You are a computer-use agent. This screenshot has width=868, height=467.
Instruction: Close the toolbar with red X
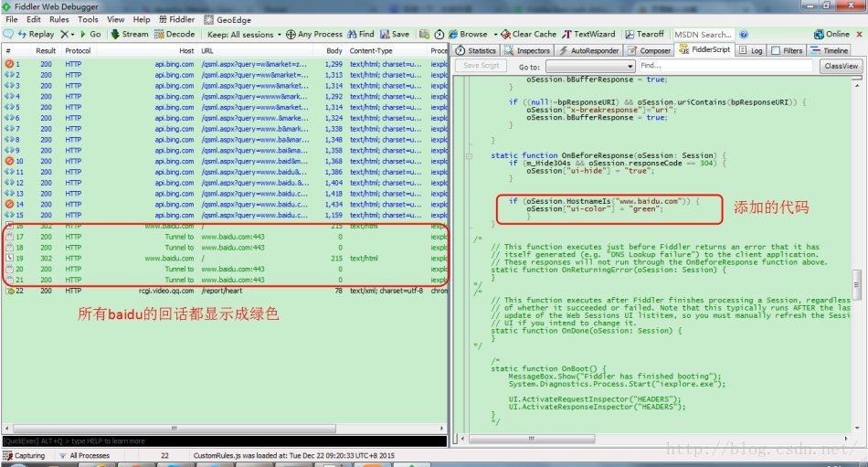click(859, 35)
